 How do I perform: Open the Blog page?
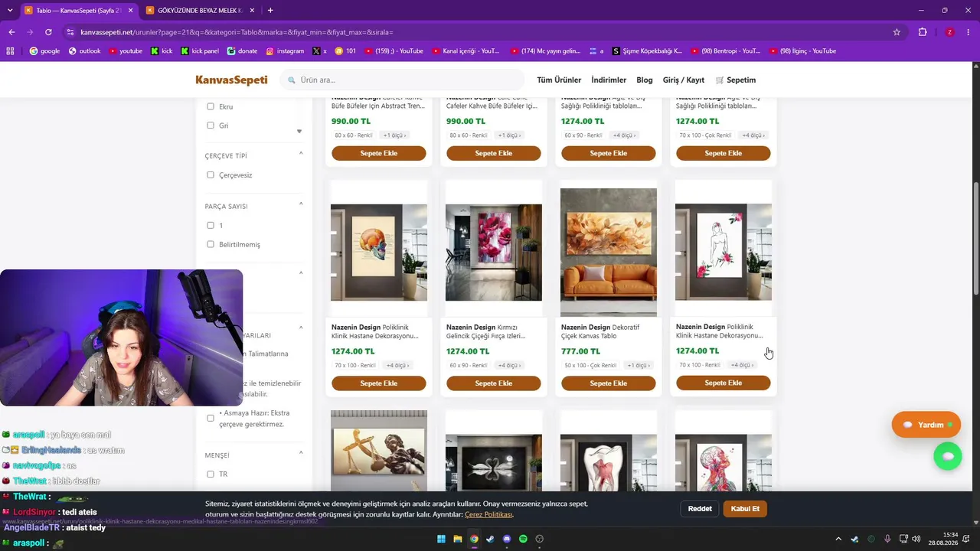pyautogui.click(x=645, y=80)
